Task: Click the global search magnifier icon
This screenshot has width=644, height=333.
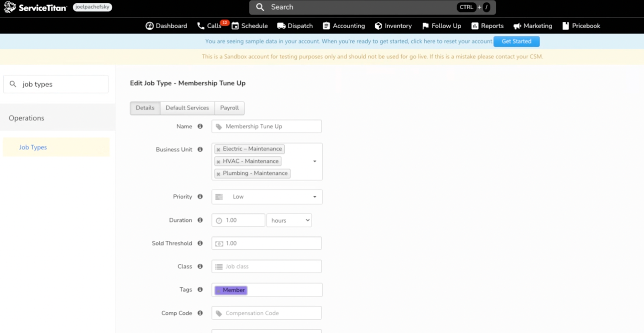Action: 260,7
